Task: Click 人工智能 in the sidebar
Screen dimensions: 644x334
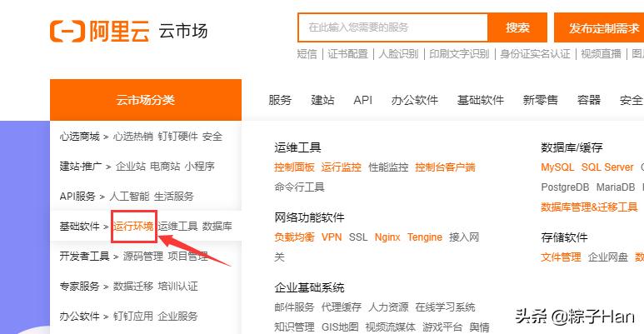Action: click(129, 197)
